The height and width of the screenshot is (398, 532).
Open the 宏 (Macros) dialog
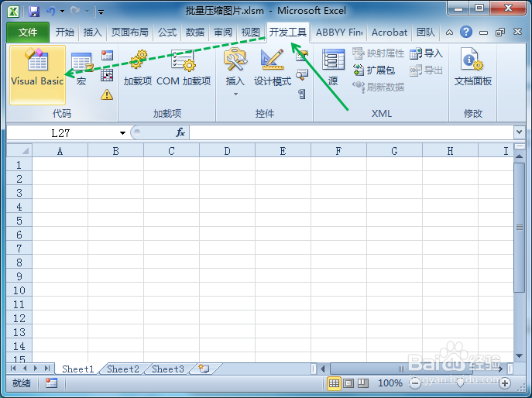[82, 69]
